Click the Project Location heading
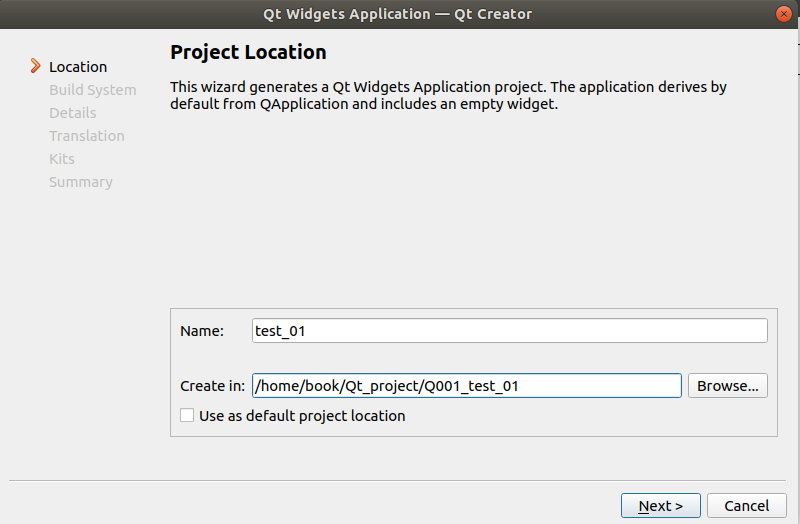This screenshot has height=524, width=800. 248,52
